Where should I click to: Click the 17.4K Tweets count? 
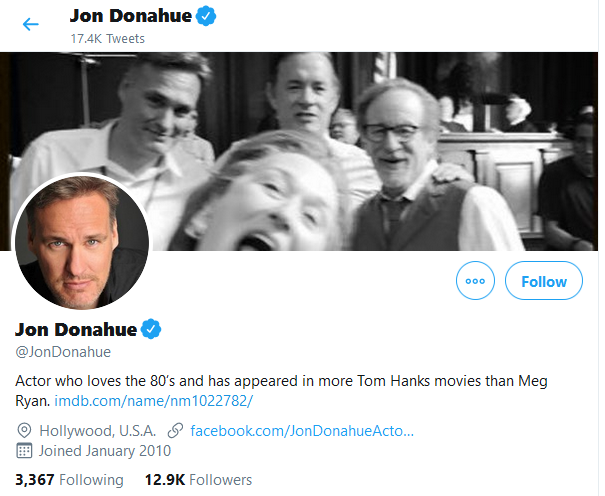click(x=107, y=38)
